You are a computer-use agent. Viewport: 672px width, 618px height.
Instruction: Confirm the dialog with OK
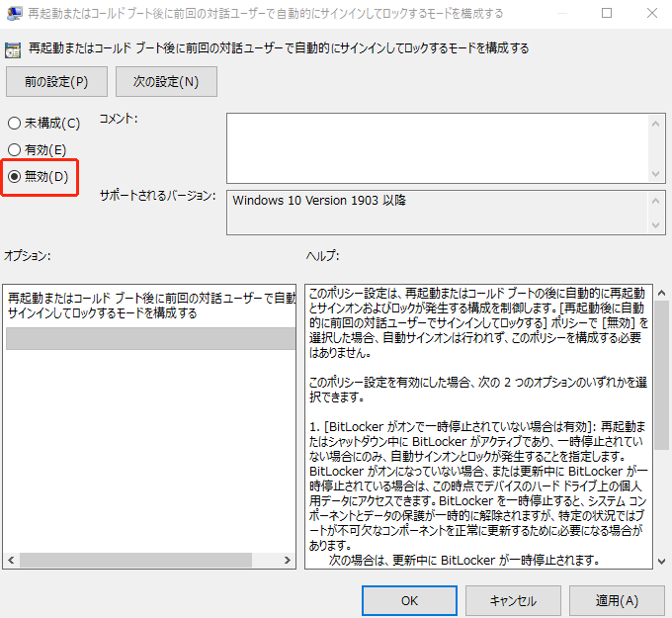point(409,600)
